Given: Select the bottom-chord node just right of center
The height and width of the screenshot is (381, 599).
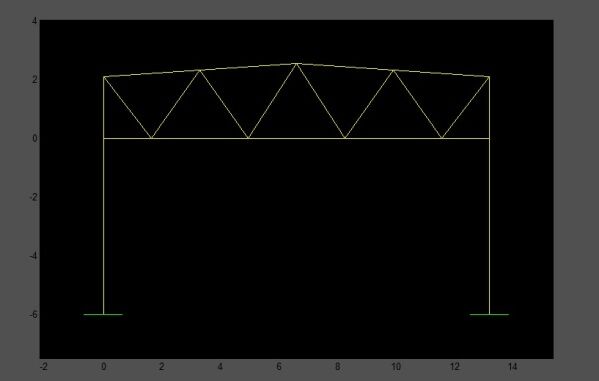Looking at the screenshot, I should (x=345, y=138).
